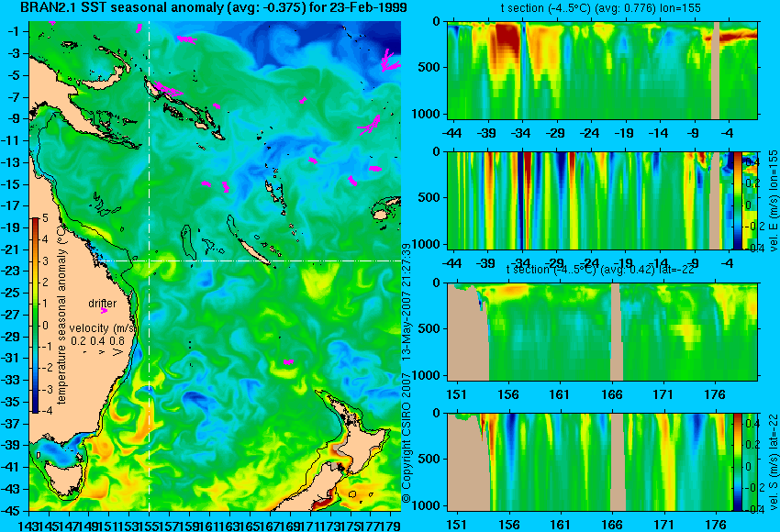Click the map latitude label "-45"

[x=11, y=511]
